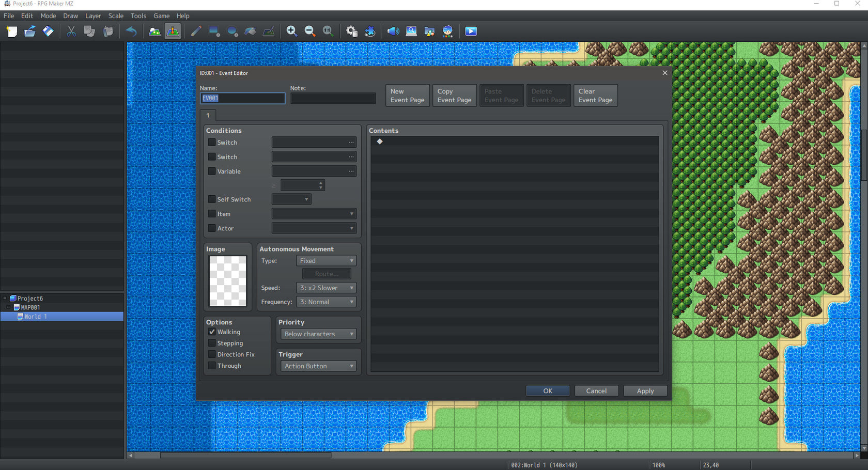Open the Game menu
Image resolution: width=868 pixels, height=470 pixels.
pos(161,15)
